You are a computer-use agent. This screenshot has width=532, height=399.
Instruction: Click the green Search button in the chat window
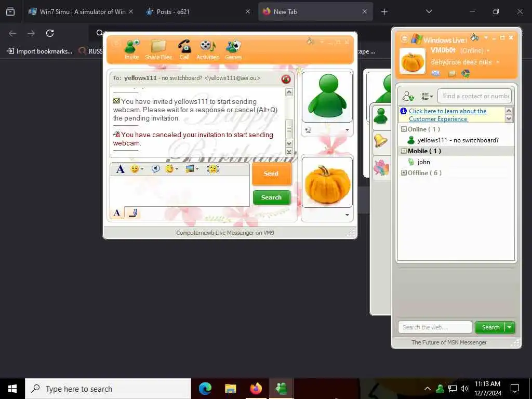pyautogui.click(x=271, y=197)
